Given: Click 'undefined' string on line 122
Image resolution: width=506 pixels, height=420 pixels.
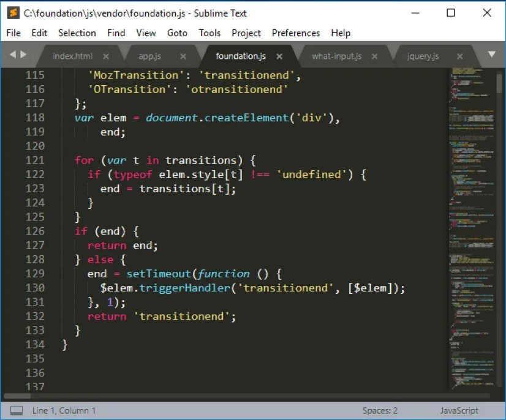Looking at the screenshot, I should (311, 174).
